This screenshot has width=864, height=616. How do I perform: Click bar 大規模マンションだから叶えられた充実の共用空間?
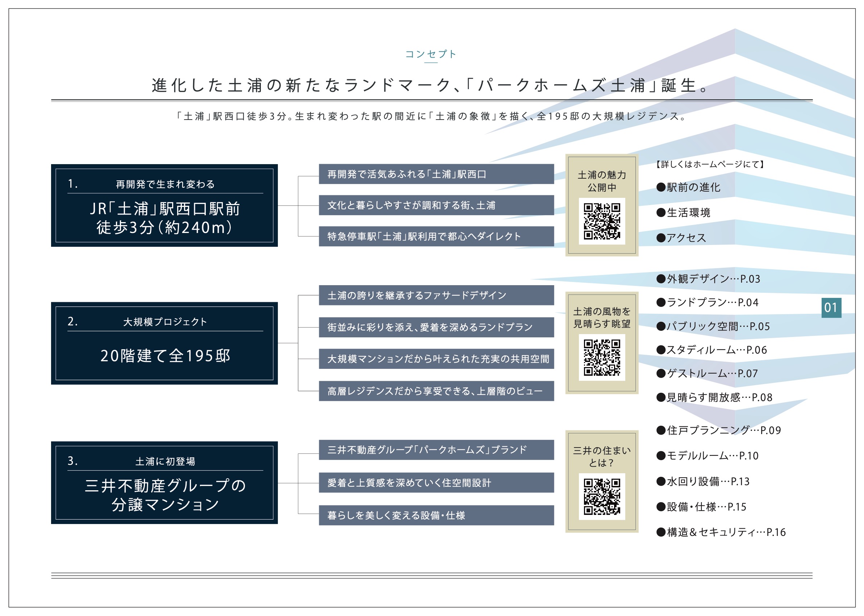click(x=437, y=359)
